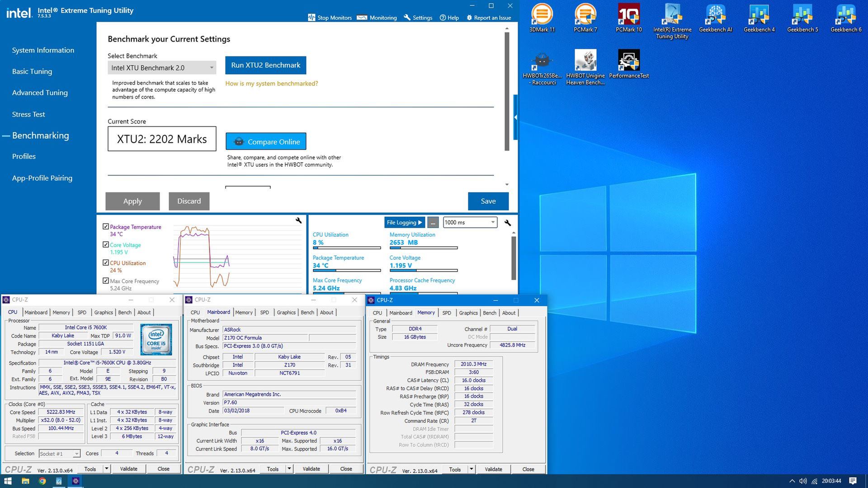Screen dimensions: 868x488
Task: Switch to Graphics tab in Mainboard CPU-Z window
Action: 286,312
